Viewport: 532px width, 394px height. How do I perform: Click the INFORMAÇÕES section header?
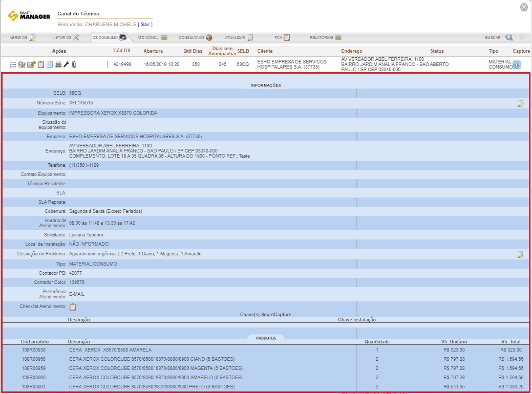point(266,85)
